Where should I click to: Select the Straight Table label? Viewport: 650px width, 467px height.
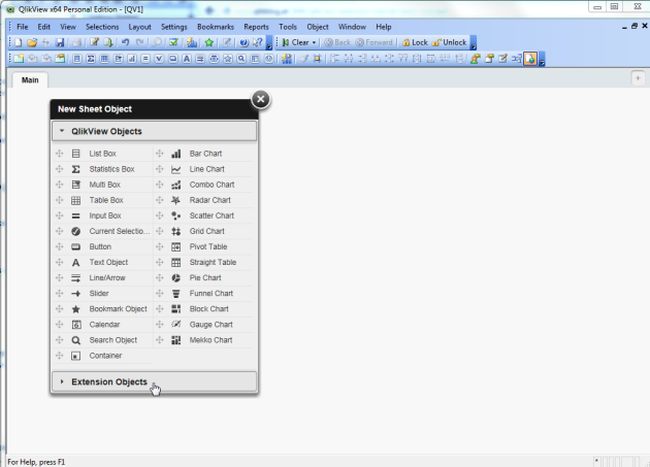coord(213,262)
